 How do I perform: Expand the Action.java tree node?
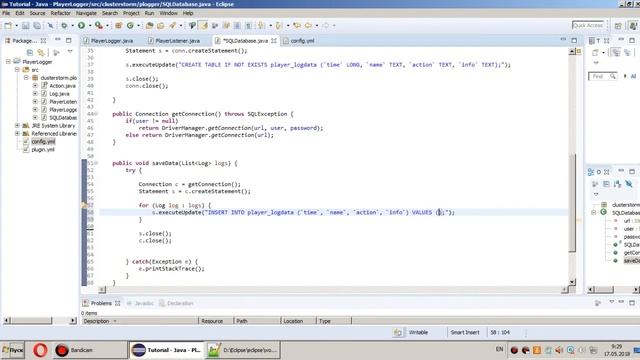[x=35, y=86]
